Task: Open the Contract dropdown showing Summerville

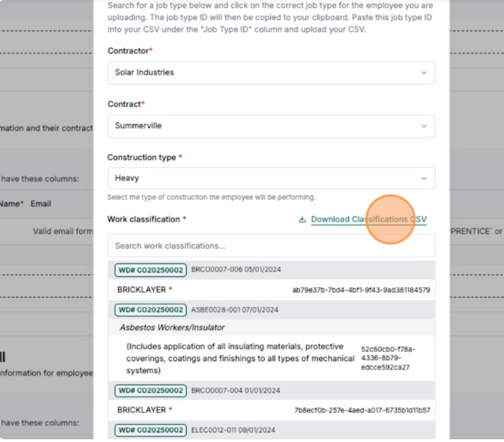Action: click(x=271, y=126)
